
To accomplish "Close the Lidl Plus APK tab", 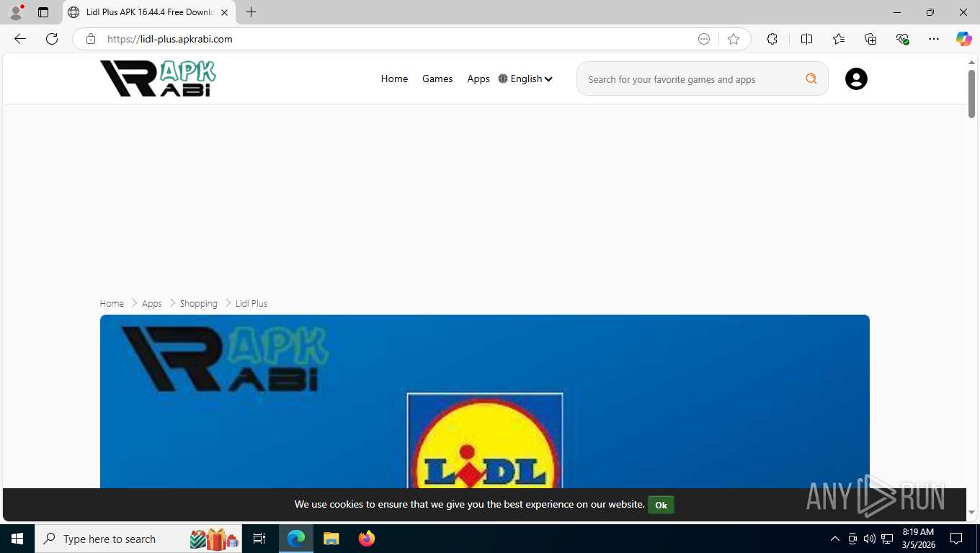I will point(224,12).
